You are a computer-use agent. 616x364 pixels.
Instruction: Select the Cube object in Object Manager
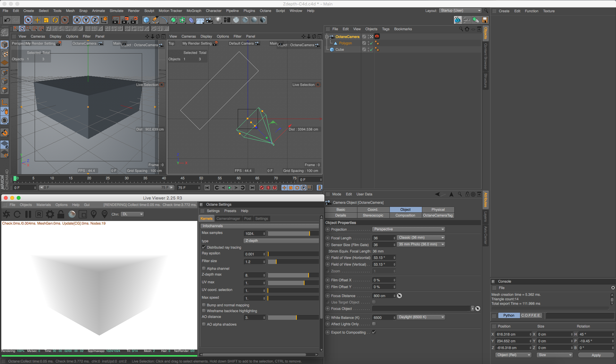339,50
